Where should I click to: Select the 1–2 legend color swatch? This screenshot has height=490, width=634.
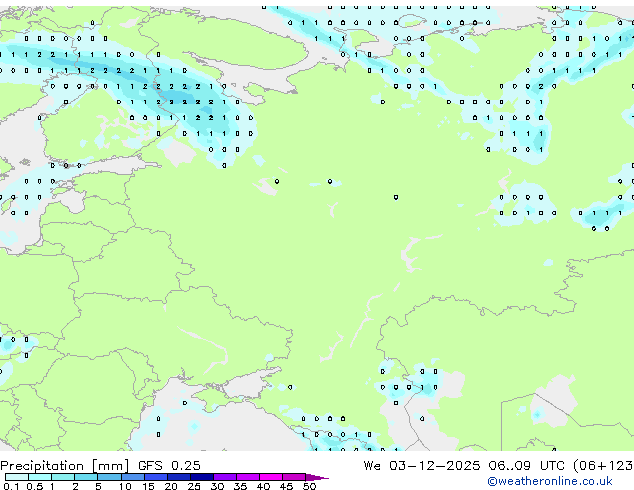point(63,477)
